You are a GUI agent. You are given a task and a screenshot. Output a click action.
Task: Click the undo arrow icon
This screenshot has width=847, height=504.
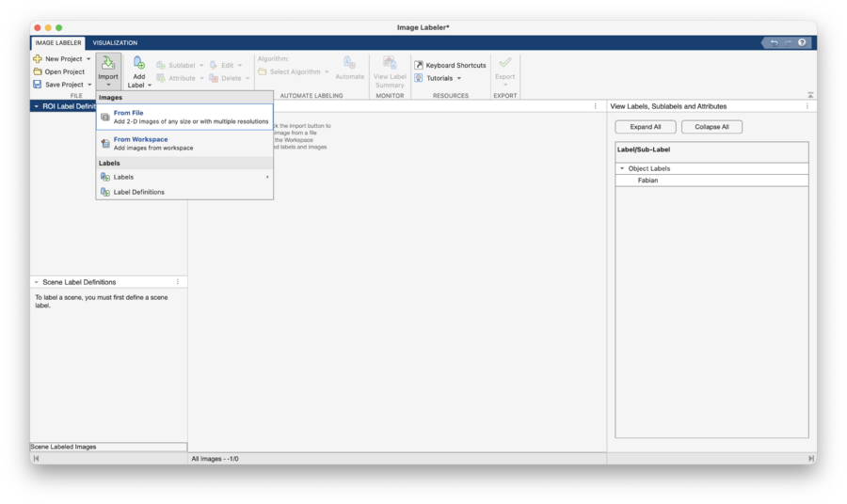[774, 42]
